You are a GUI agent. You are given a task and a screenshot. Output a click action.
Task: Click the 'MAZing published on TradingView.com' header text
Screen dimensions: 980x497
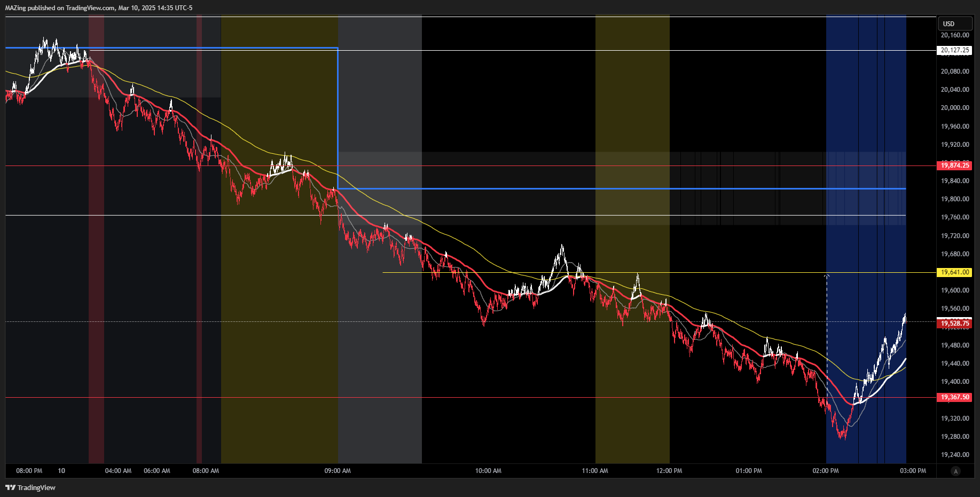click(60, 8)
